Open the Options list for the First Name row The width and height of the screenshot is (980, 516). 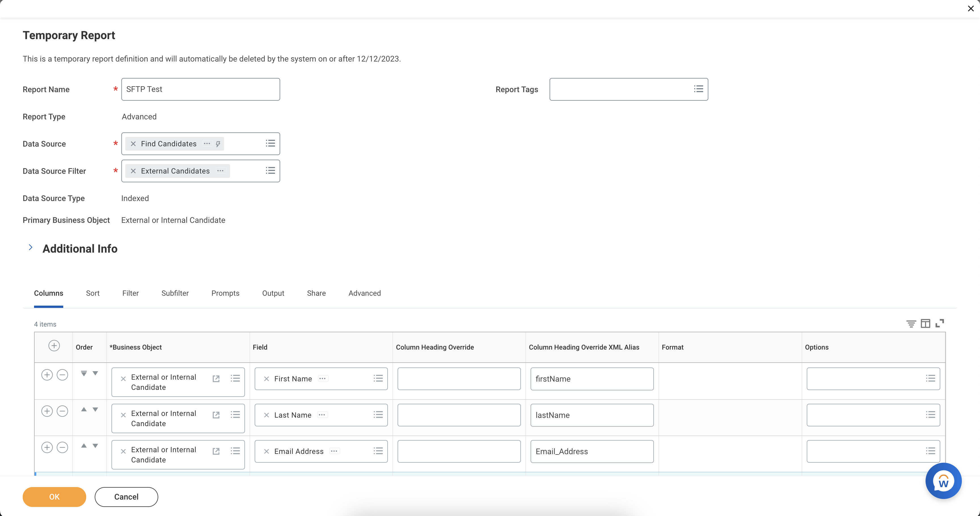pyautogui.click(x=930, y=378)
